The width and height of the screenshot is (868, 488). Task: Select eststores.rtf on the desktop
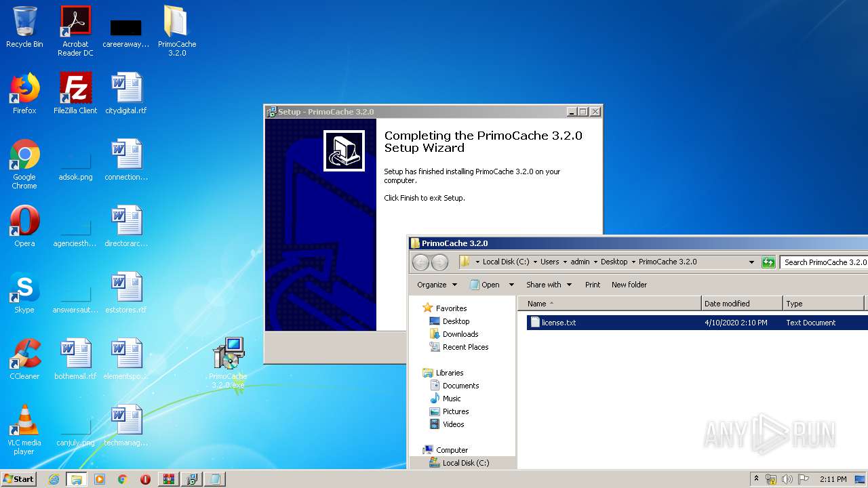(126, 293)
